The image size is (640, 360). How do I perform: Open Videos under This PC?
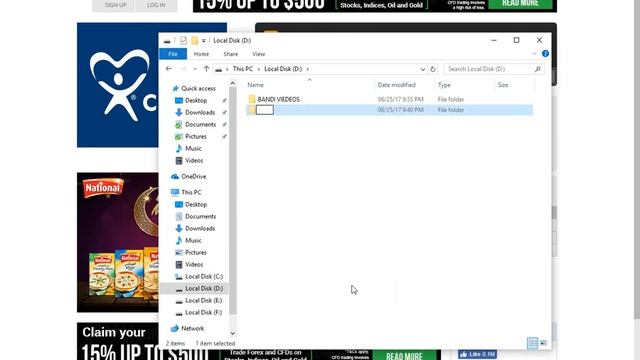(x=193, y=264)
